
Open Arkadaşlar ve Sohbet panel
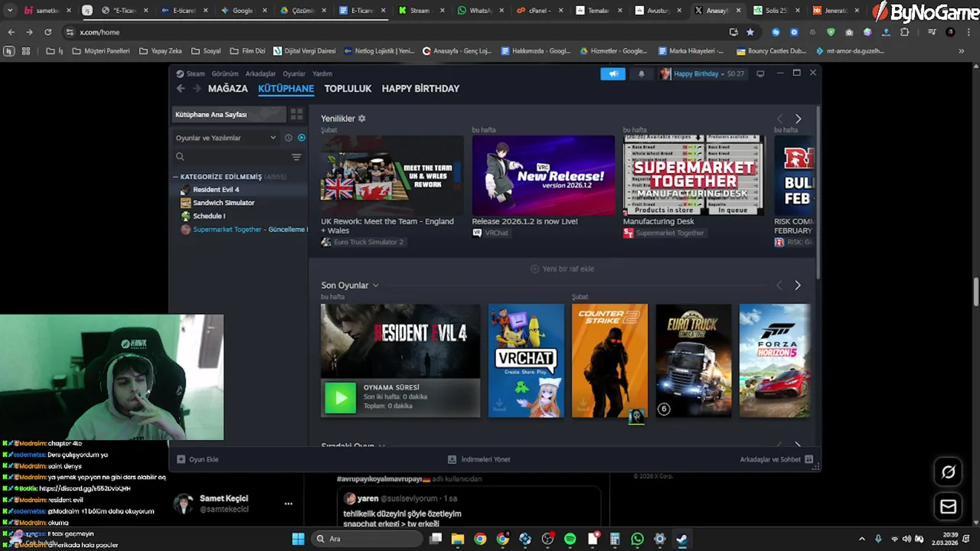coord(776,459)
